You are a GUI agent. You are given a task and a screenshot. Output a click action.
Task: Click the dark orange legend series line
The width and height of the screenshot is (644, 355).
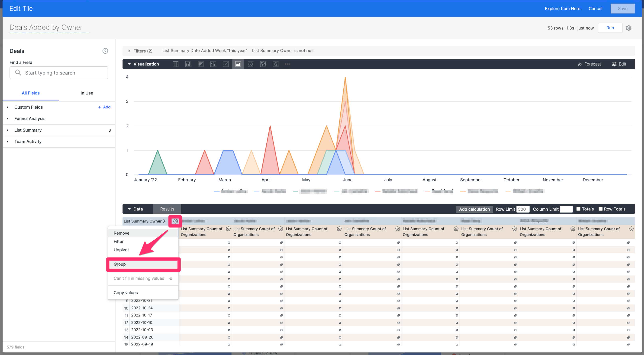coord(463,191)
